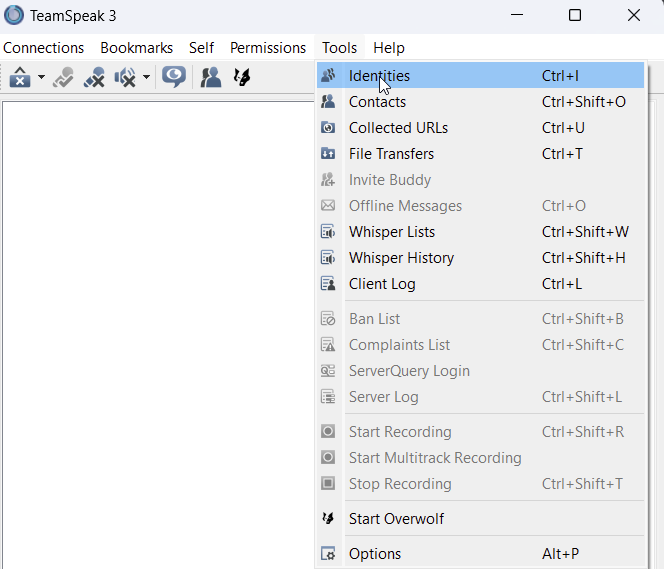Click Start Overwolf in the Tools menu
The height and width of the screenshot is (569, 664).
[x=396, y=519]
